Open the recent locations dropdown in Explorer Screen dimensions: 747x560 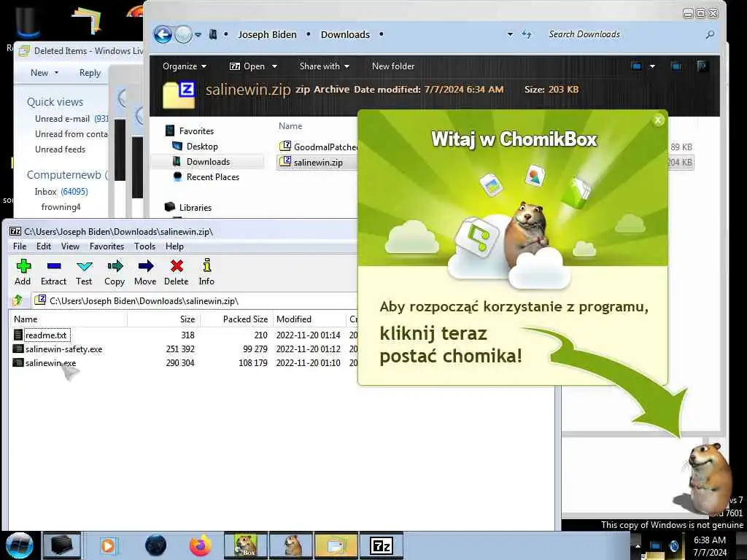click(198, 34)
